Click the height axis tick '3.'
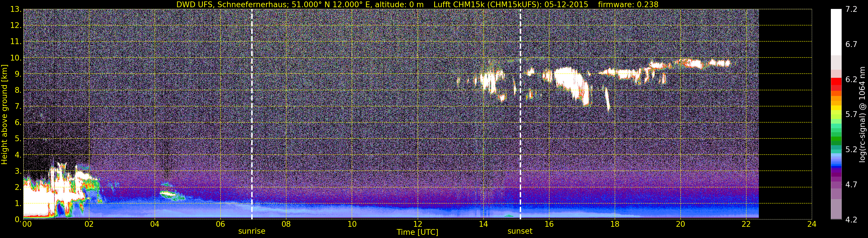The height and width of the screenshot is (238, 868). (x=18, y=171)
